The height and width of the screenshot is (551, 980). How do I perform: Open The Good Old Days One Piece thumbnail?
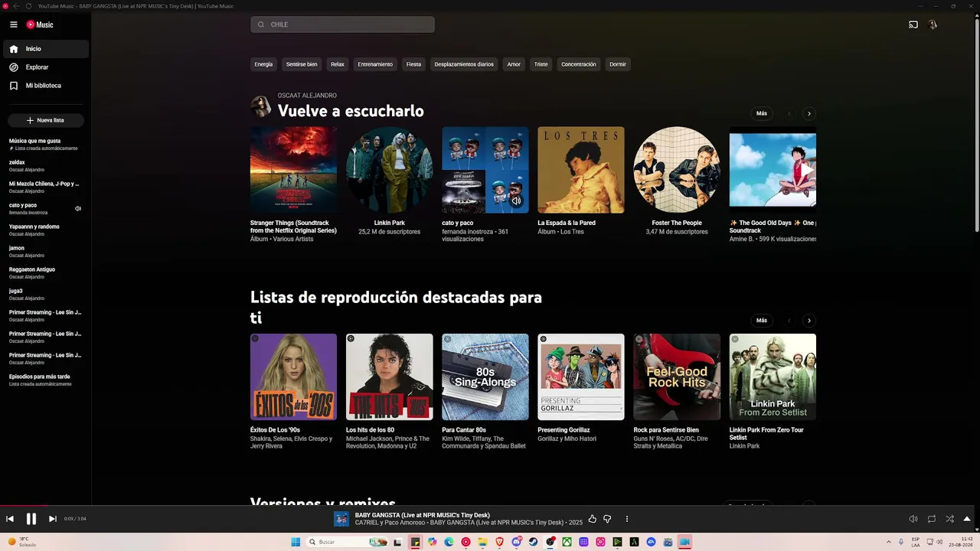[x=773, y=170]
